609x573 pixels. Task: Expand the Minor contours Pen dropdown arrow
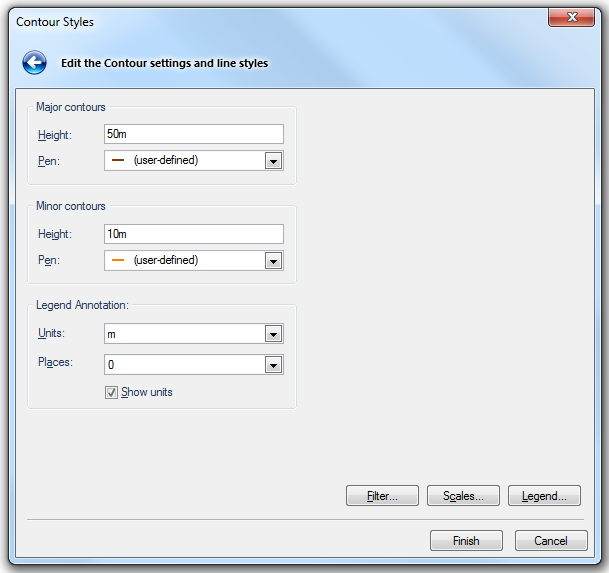pyautogui.click(x=273, y=260)
